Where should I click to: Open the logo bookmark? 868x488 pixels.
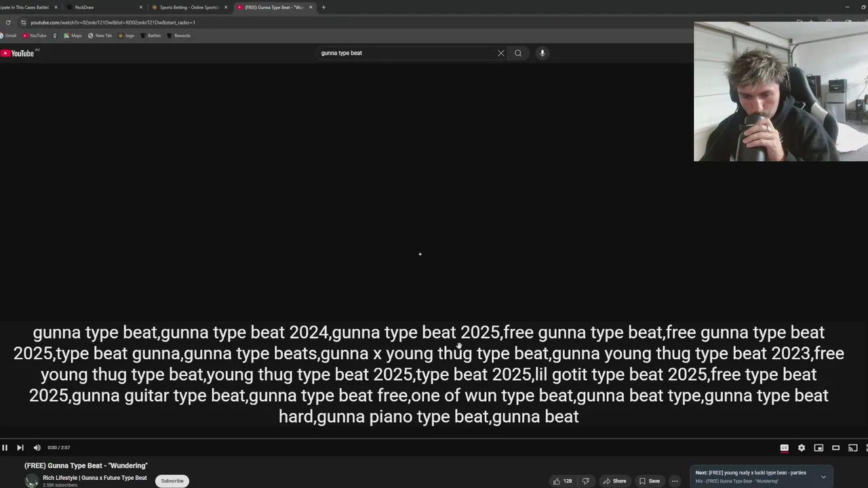click(126, 36)
